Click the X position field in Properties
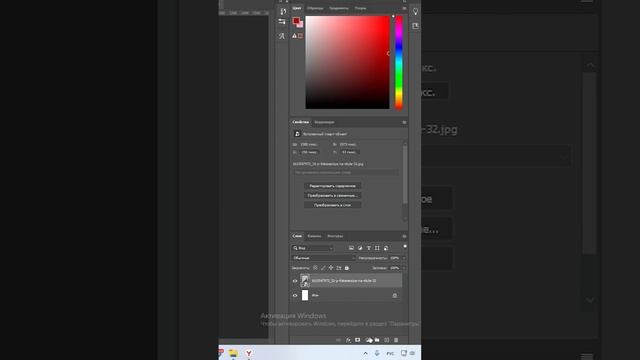This screenshot has width=640, height=360. coord(309,152)
